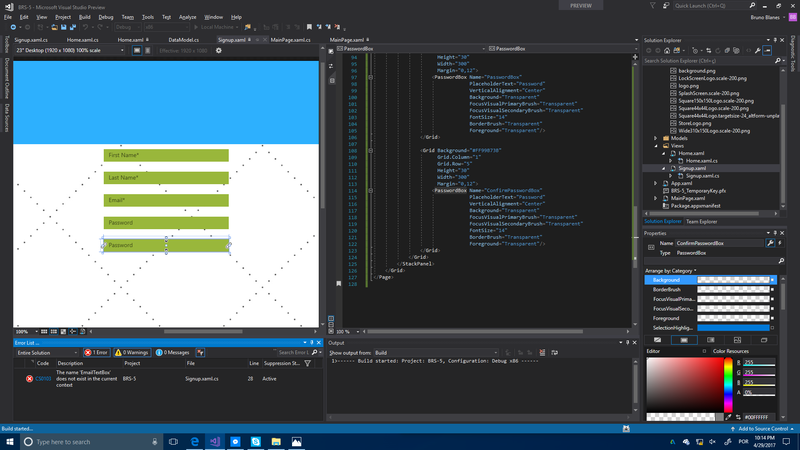Toggle the 1 Error filter
Image resolution: width=800 pixels, height=450 pixels.
(x=97, y=353)
